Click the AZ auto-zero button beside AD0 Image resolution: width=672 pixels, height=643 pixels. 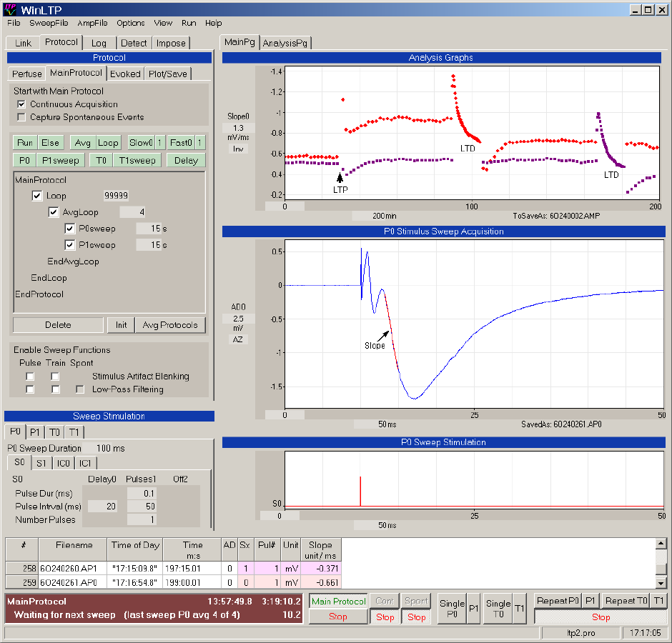[x=238, y=339]
